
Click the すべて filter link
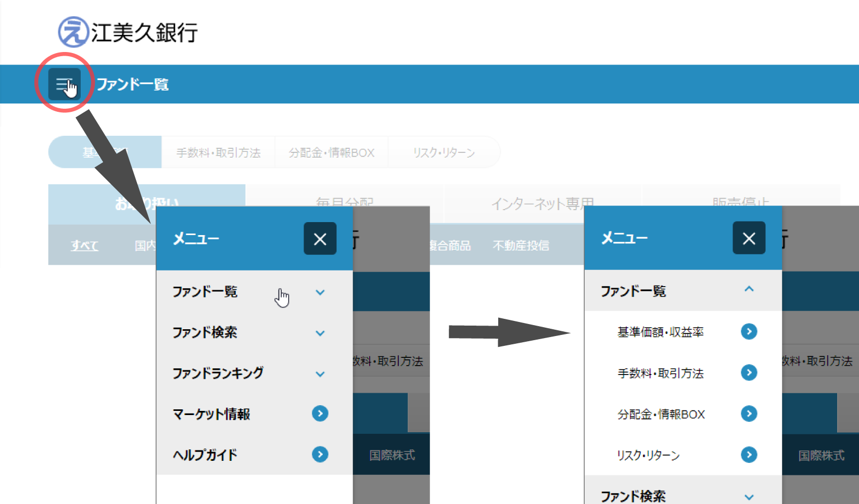(84, 245)
